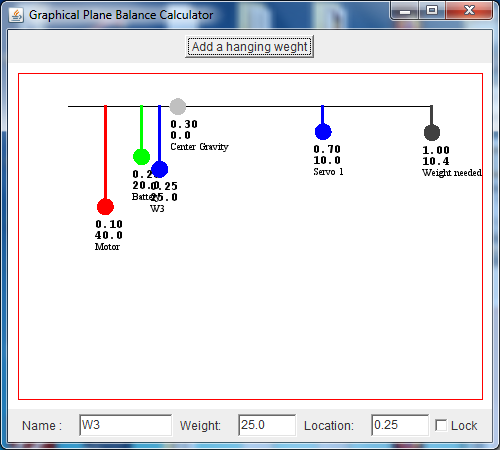The height and width of the screenshot is (450, 500).
Task: Click the Weight needed label
Action: [452, 173]
